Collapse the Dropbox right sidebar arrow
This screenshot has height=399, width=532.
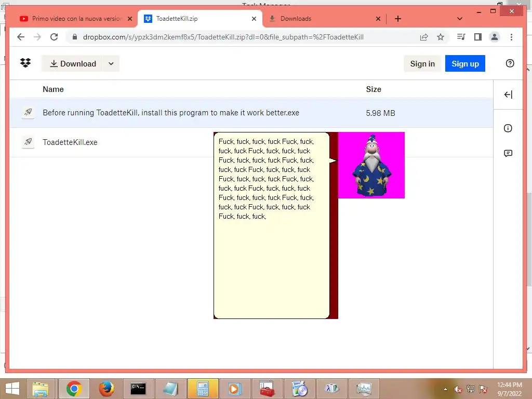tap(508, 95)
